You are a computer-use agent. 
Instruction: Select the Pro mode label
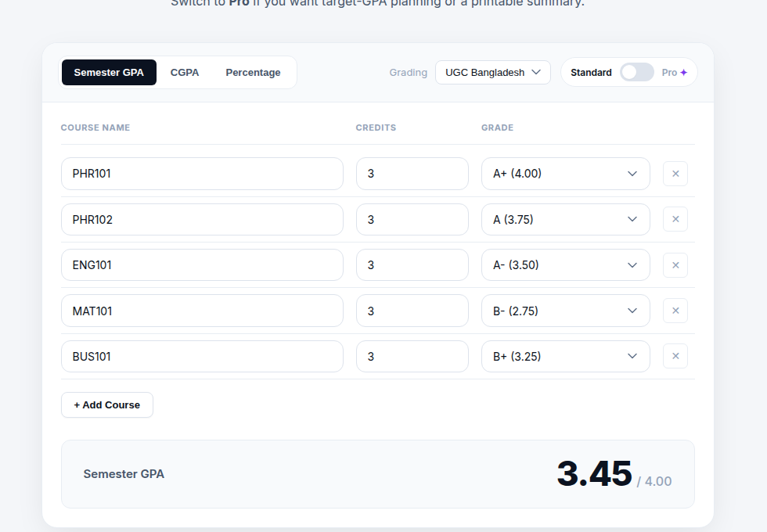(x=669, y=72)
